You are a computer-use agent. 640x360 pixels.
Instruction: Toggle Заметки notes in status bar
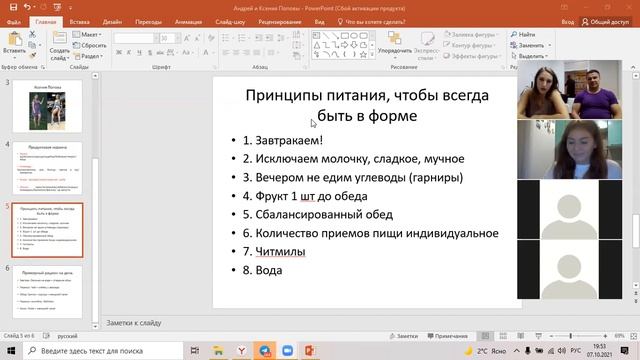(x=404, y=336)
